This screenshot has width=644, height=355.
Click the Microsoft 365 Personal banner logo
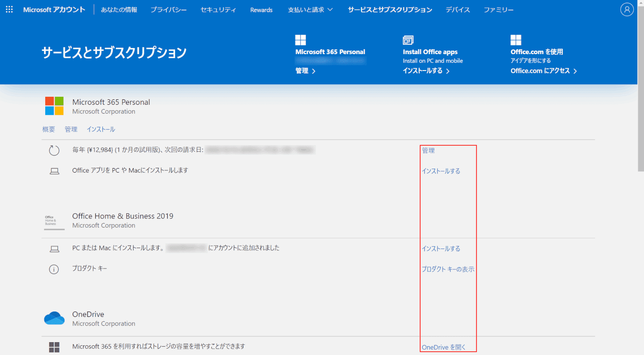coord(301,40)
